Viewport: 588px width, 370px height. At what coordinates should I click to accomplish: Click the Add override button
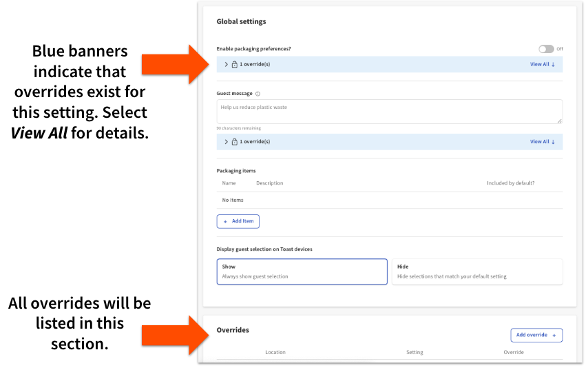click(536, 335)
